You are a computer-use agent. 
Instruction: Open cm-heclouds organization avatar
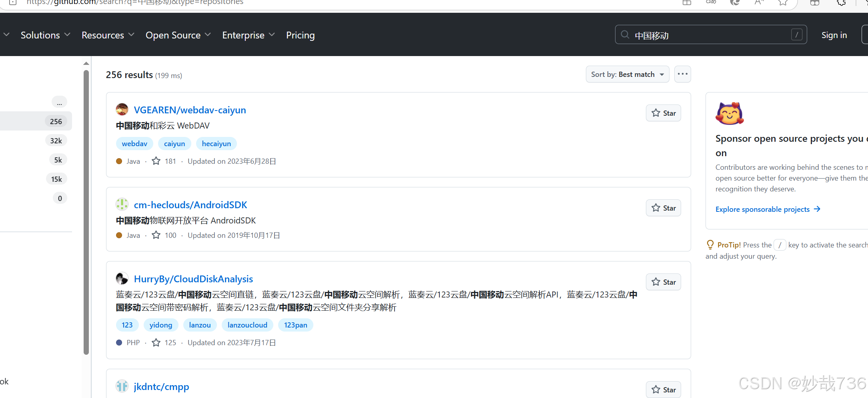[122, 204]
